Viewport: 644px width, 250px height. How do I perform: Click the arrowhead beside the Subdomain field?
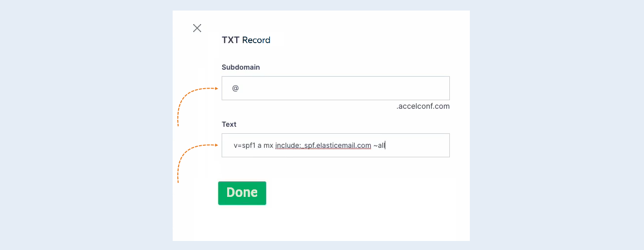point(216,89)
